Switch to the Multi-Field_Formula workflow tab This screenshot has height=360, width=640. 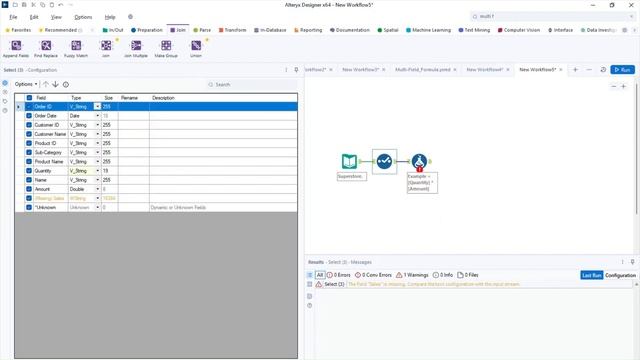tap(422, 70)
